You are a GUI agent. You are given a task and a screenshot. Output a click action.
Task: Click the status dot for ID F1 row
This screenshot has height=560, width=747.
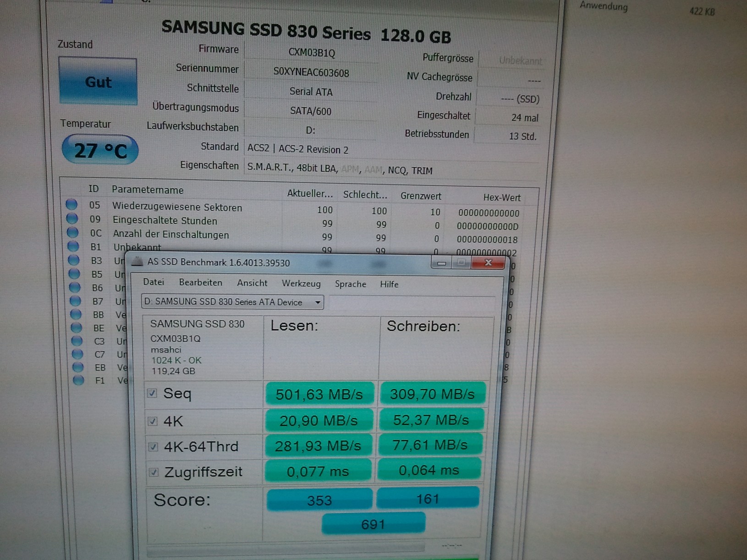[78, 380]
